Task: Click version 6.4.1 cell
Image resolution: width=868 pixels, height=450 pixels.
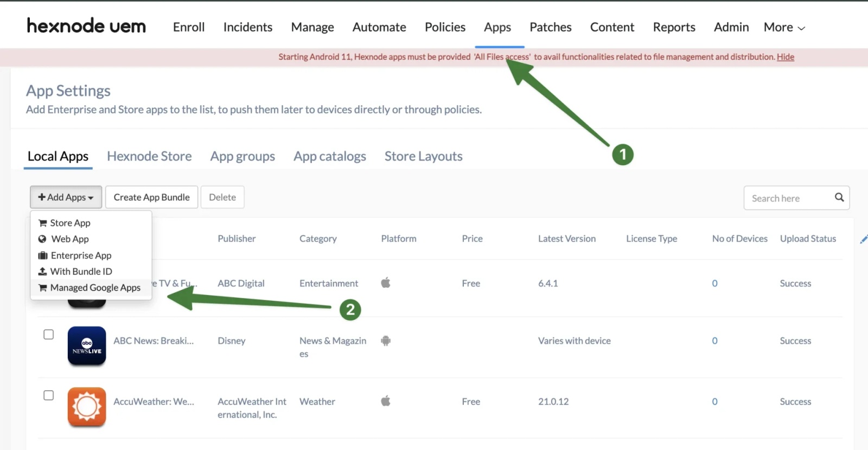Action: coord(548,283)
